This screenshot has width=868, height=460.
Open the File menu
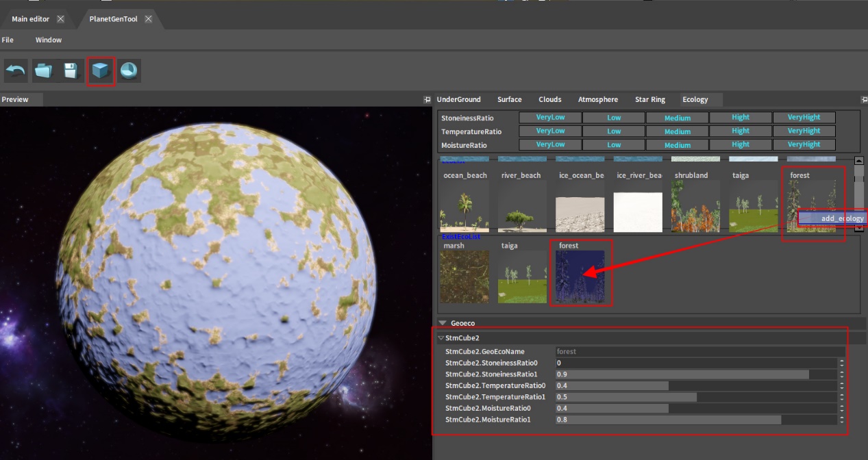tap(8, 40)
